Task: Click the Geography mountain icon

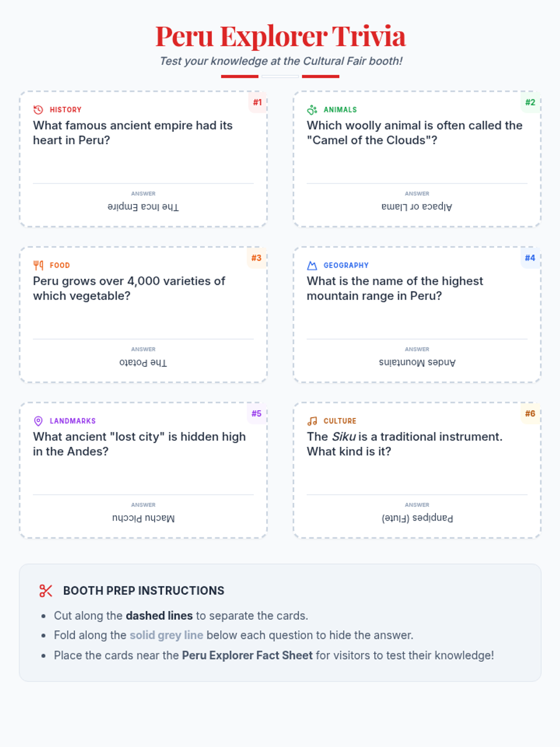Action: (312, 265)
